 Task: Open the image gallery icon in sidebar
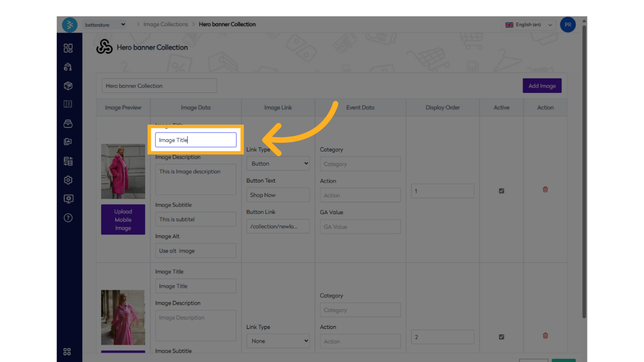(68, 142)
